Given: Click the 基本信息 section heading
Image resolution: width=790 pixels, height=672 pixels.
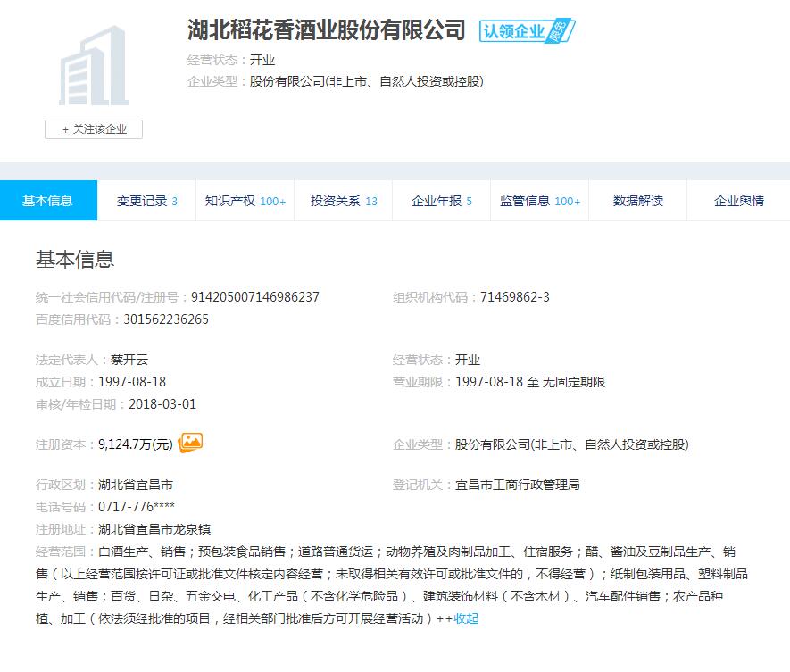Looking at the screenshot, I should pyautogui.click(x=75, y=260).
